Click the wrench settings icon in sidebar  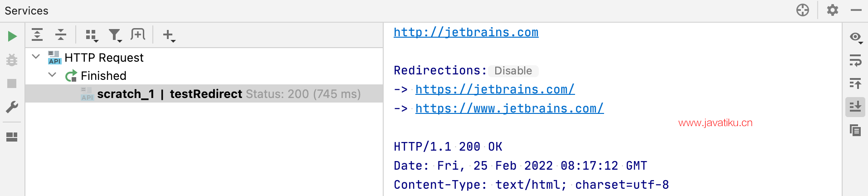(12, 107)
